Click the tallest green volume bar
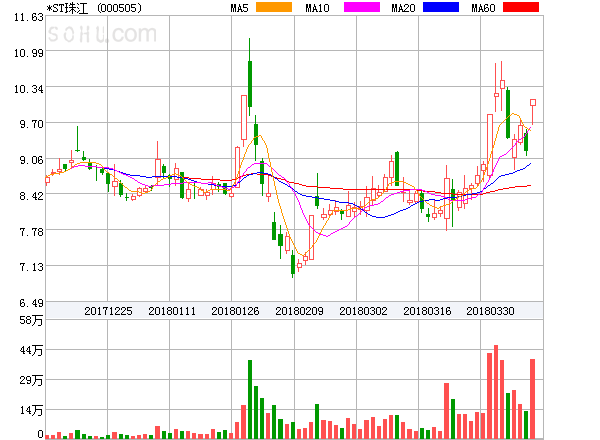Image resolution: width=600 pixels, height=440 pixels. [250, 399]
